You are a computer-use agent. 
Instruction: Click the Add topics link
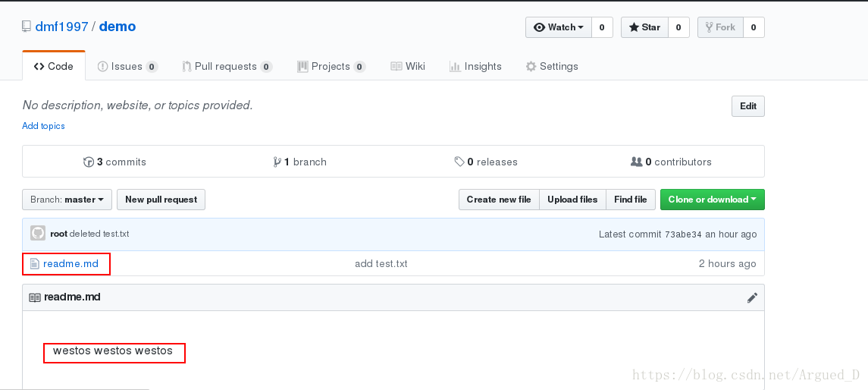pyautogui.click(x=43, y=126)
